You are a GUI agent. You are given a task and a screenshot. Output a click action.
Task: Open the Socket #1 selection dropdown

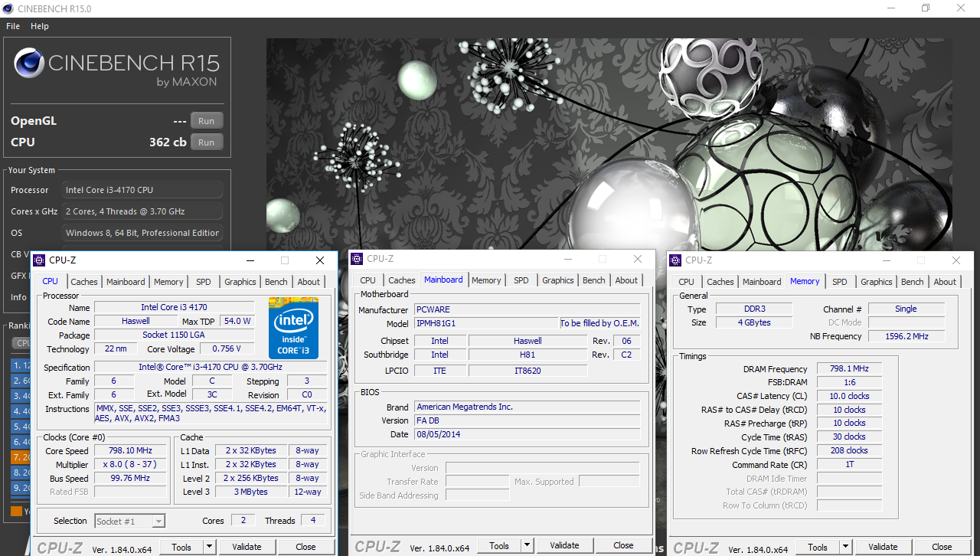coord(129,521)
